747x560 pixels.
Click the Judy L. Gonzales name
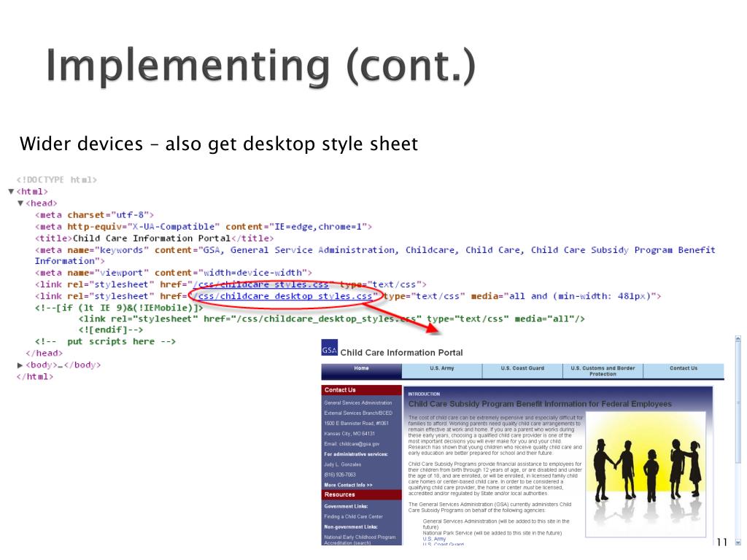(343, 464)
